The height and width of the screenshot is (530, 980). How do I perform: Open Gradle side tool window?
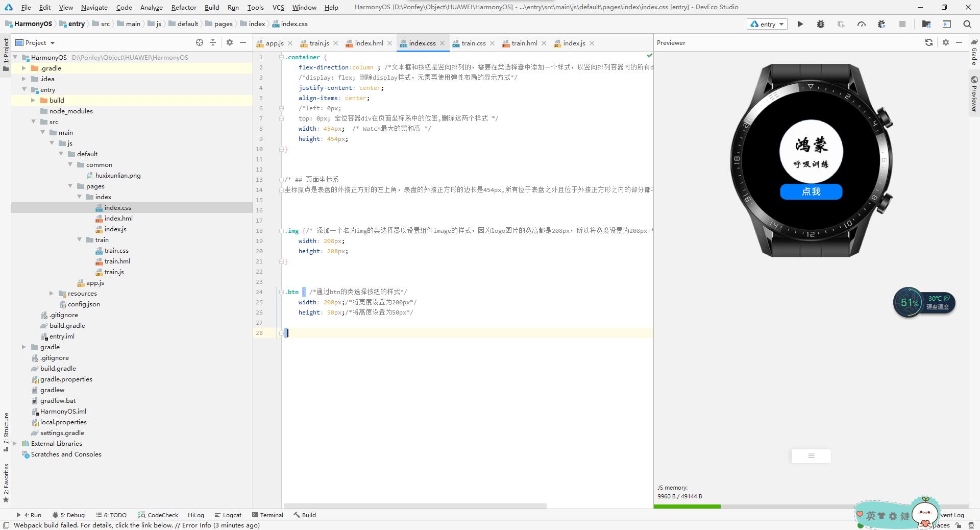(974, 53)
